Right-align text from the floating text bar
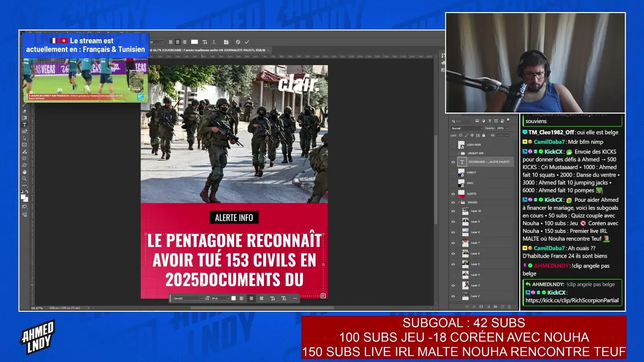 coord(261,298)
